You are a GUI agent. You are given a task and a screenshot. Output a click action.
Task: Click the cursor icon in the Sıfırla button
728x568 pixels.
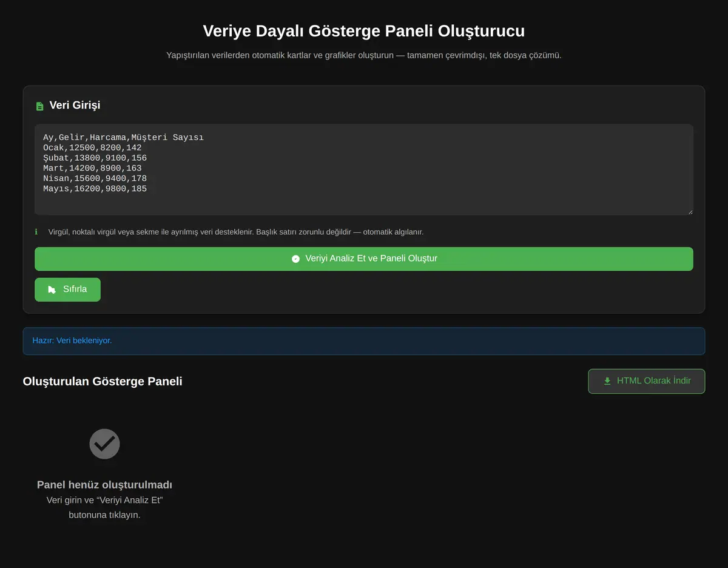click(52, 289)
